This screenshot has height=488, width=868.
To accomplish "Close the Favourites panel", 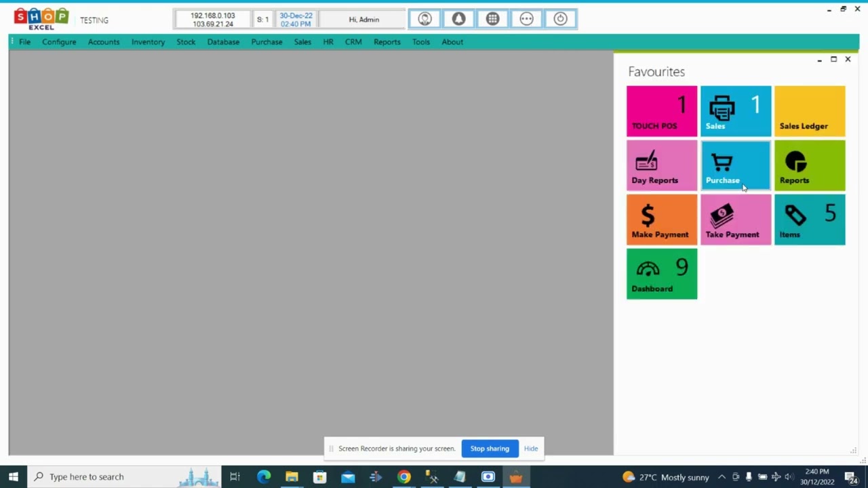I will (848, 59).
